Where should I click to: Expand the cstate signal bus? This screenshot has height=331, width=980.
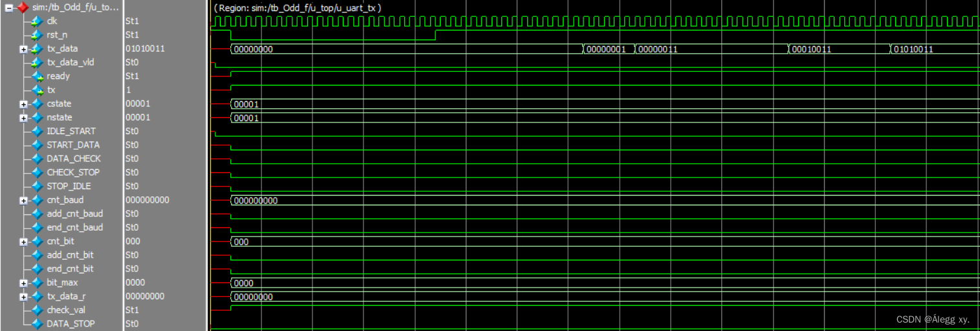(x=24, y=104)
